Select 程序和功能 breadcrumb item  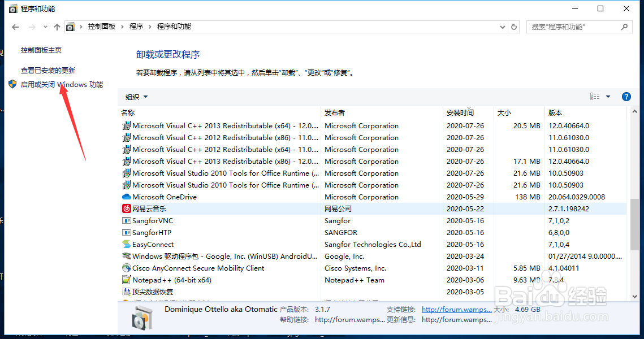[x=174, y=26]
